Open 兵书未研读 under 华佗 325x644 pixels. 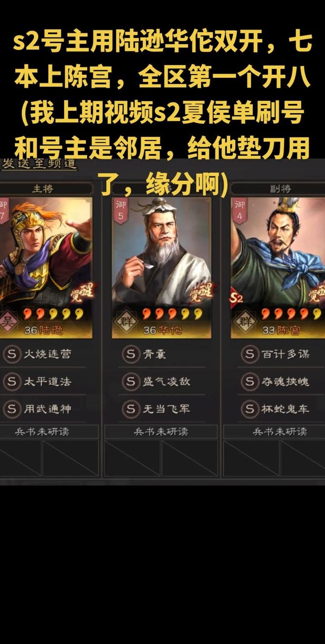(x=161, y=432)
